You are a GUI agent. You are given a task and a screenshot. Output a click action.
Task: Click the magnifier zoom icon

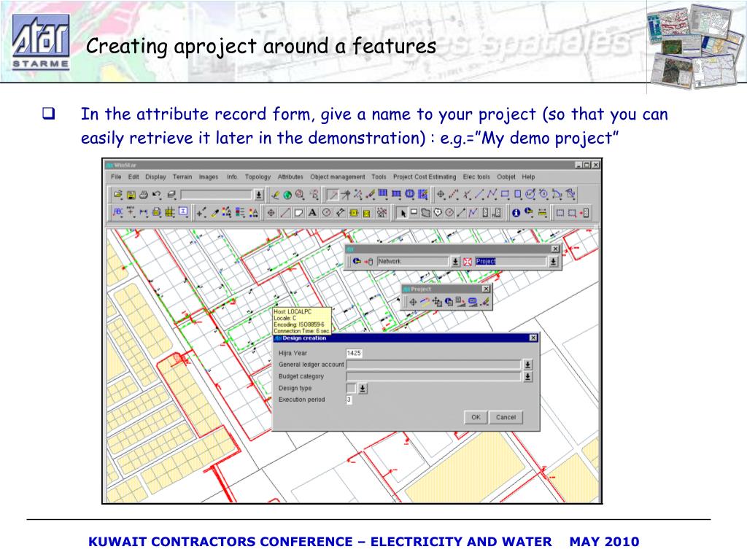[x=300, y=194]
